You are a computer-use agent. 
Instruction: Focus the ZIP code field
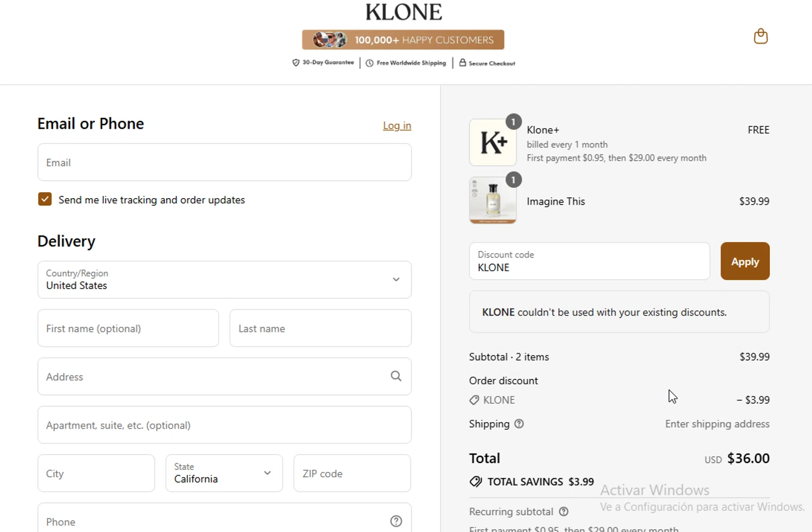coord(352,473)
